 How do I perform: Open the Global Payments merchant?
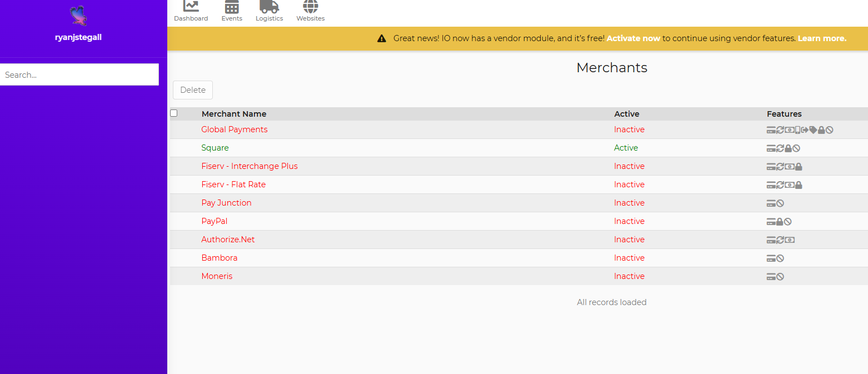[234, 129]
